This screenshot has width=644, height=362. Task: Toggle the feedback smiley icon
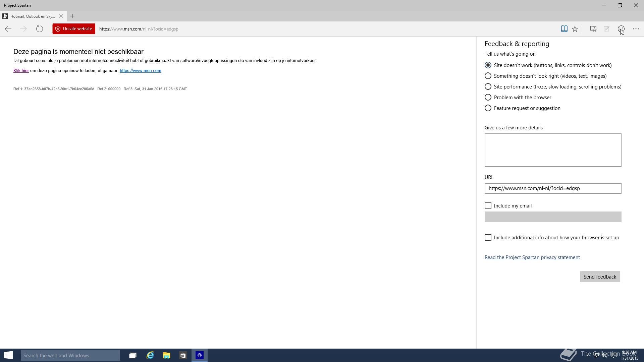pyautogui.click(x=621, y=29)
